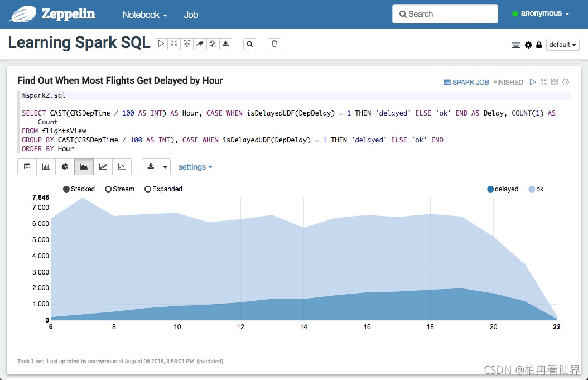Switch to table view
The image size is (588, 380).
(x=27, y=166)
